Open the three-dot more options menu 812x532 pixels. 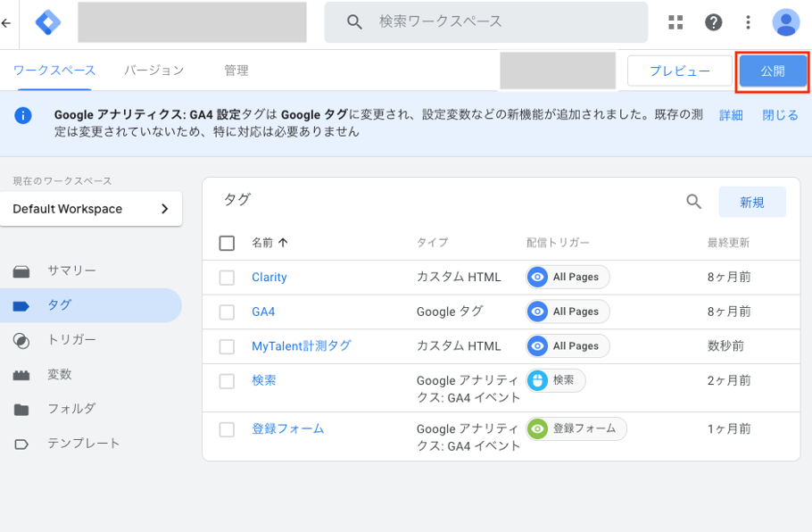click(x=749, y=22)
